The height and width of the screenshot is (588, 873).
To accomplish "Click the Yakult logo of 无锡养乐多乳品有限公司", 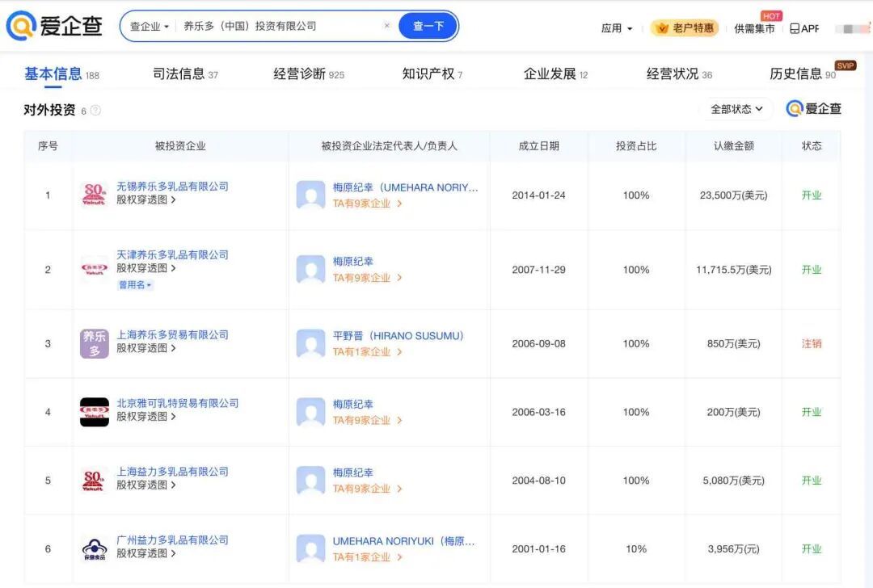I will (x=94, y=194).
